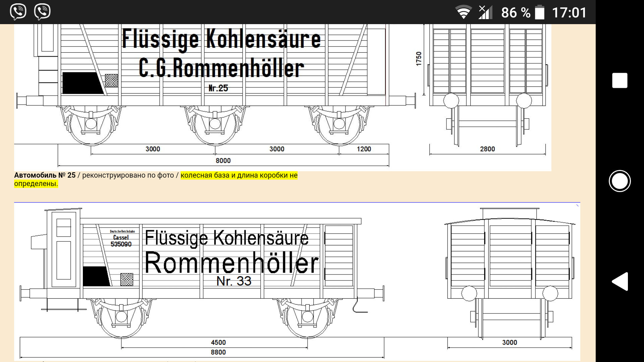Tap the first Viber notification icon
Screen dimensions: 644x362
18,12
